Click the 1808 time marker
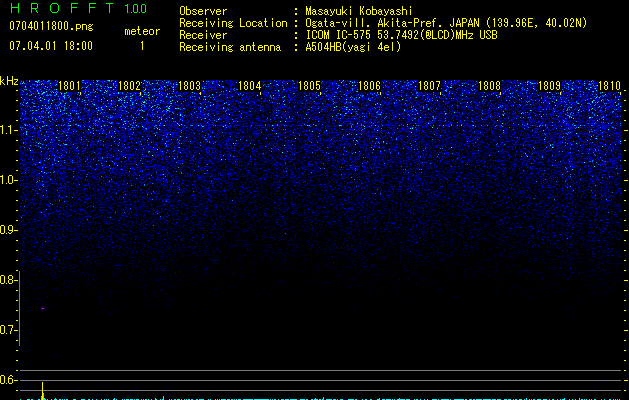Image resolution: width=629 pixels, height=400 pixels. point(489,86)
